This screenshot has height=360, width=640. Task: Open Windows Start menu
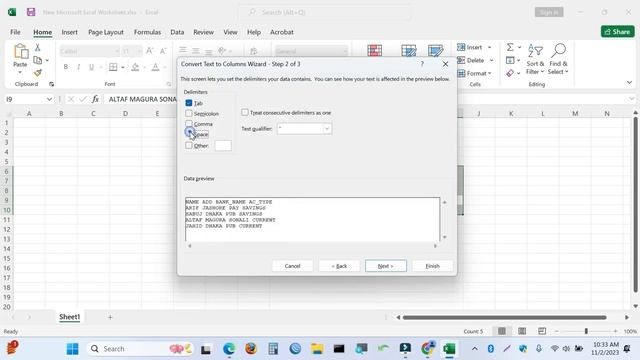tap(72, 349)
